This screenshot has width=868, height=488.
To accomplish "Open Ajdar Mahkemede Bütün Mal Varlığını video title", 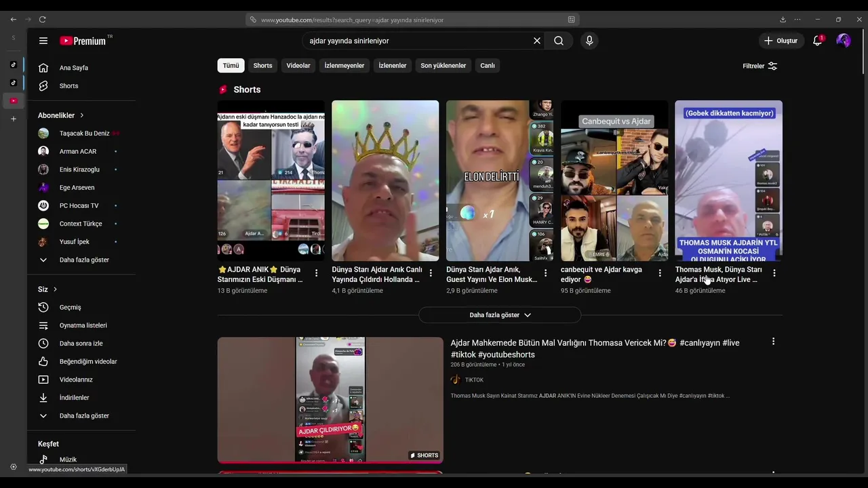I will click(595, 348).
